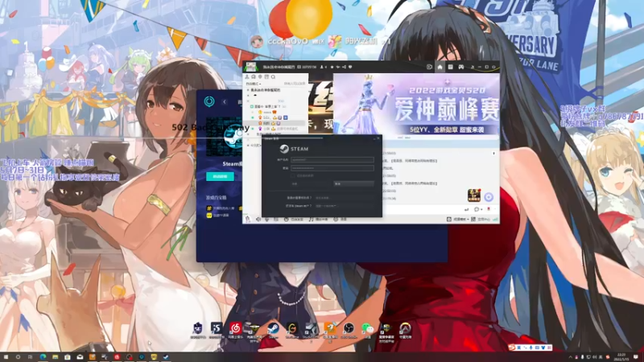Go back using arrow in dark blue window
Screen dimensions: 644x362
click(x=225, y=101)
